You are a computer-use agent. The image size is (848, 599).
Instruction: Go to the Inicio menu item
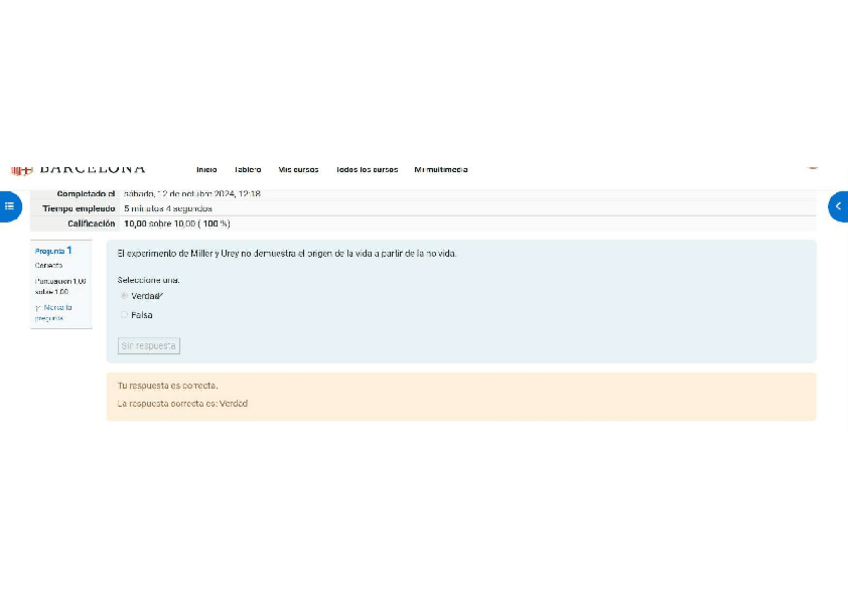[207, 170]
